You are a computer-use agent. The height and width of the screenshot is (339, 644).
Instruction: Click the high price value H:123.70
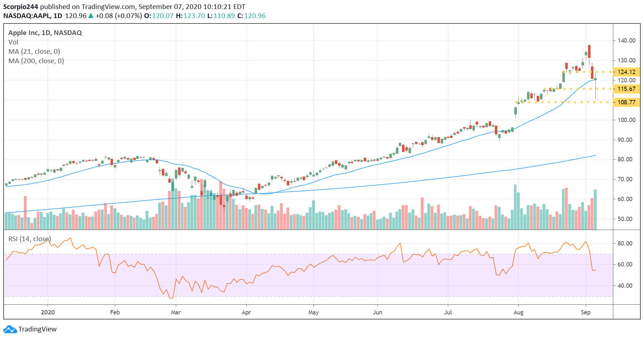tap(190, 16)
